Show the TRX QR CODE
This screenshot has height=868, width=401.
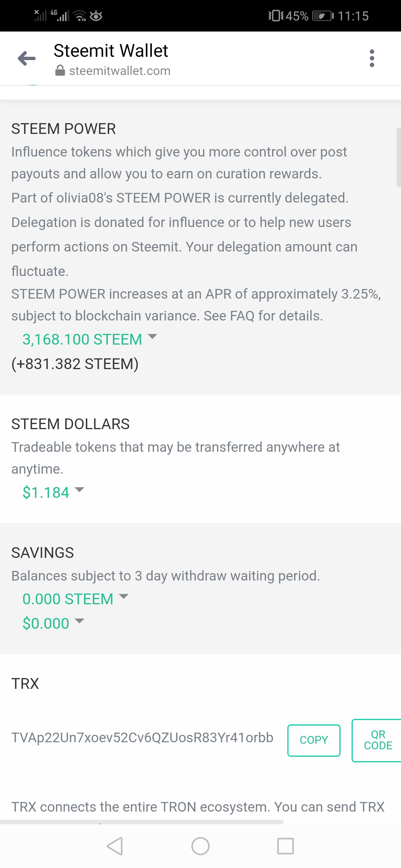(x=378, y=740)
